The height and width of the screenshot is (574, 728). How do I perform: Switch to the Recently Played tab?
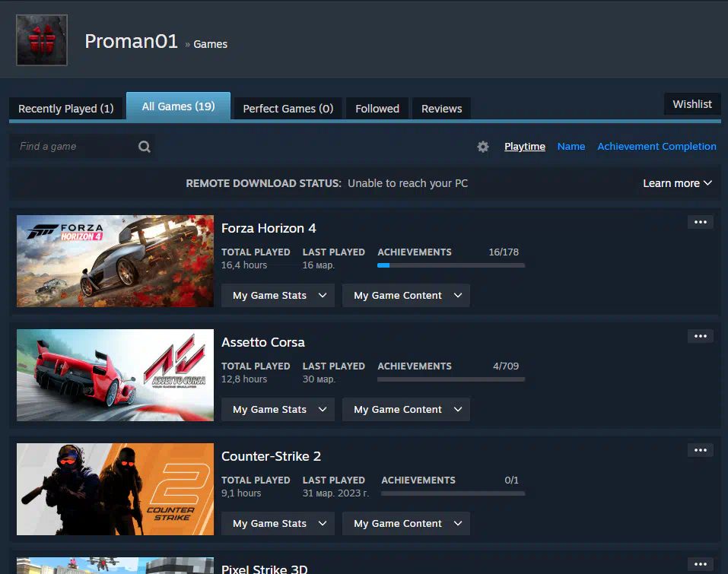pyautogui.click(x=66, y=109)
